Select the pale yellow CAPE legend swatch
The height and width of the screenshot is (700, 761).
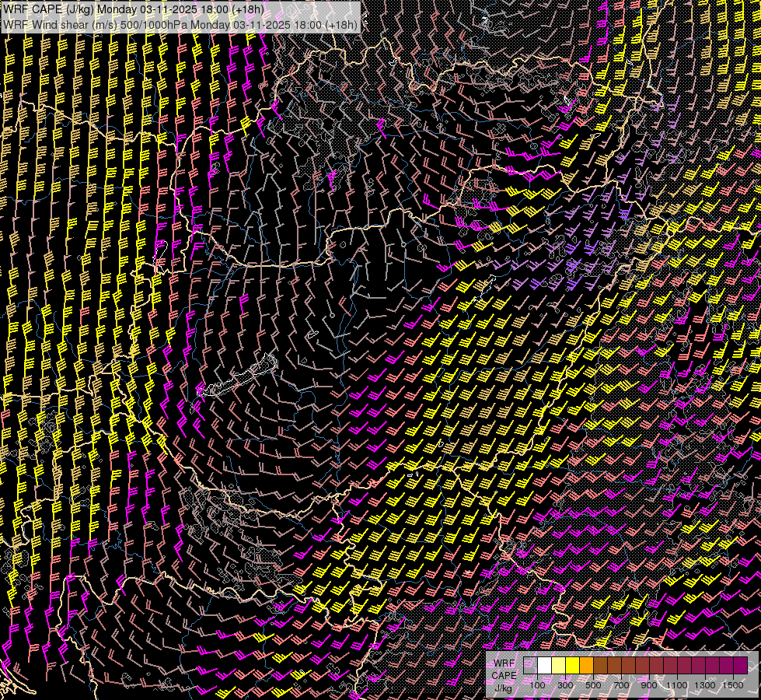tap(559, 666)
